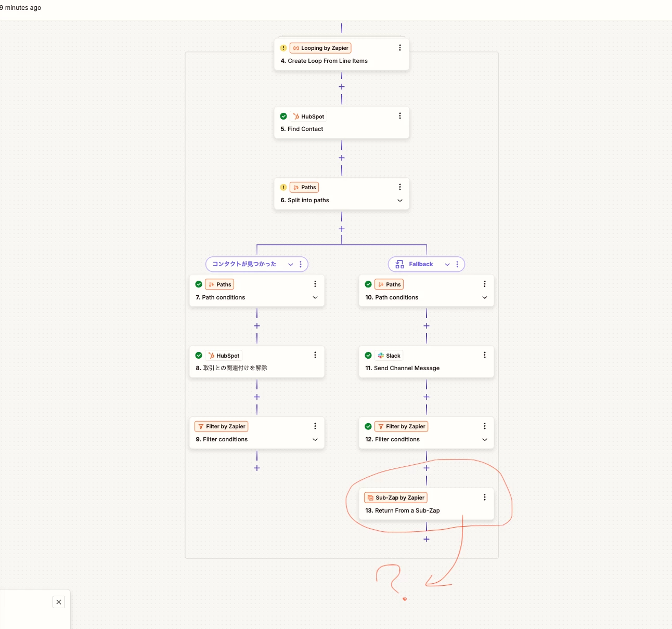Open three-dot menu on Find Contact step
Image resolution: width=672 pixels, height=629 pixels.
(x=399, y=116)
